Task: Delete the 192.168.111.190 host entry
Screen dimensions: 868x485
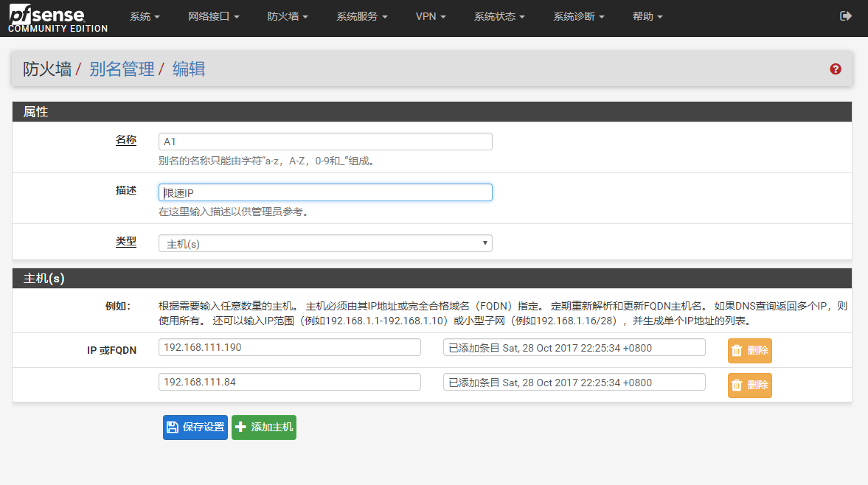Action: [x=749, y=351]
